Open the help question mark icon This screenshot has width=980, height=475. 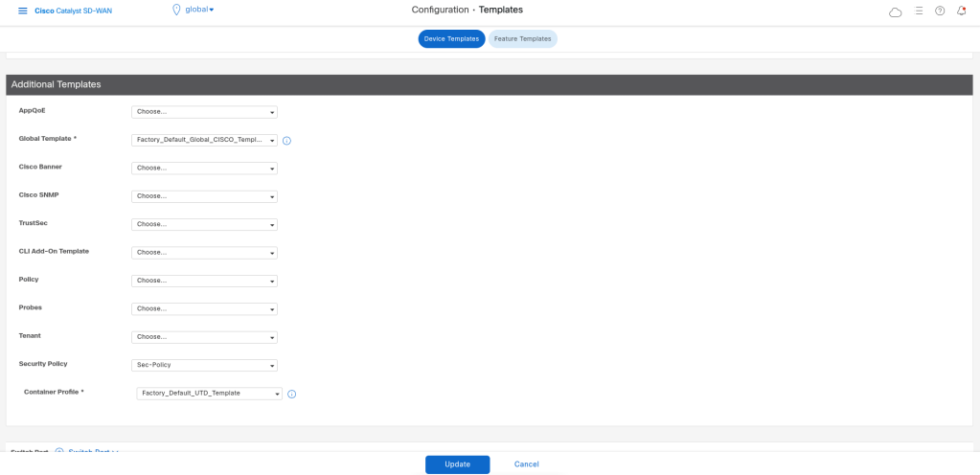[x=940, y=11]
